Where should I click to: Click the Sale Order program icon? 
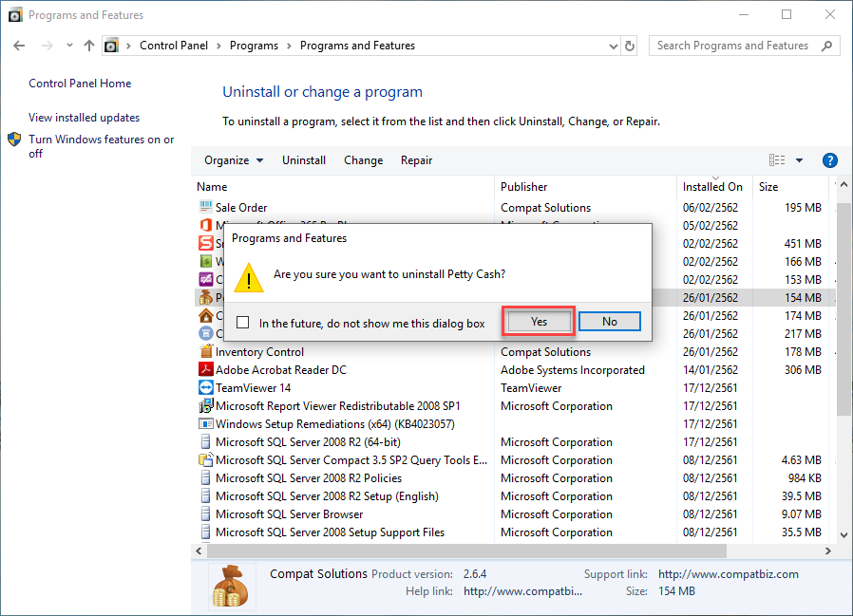click(x=205, y=207)
